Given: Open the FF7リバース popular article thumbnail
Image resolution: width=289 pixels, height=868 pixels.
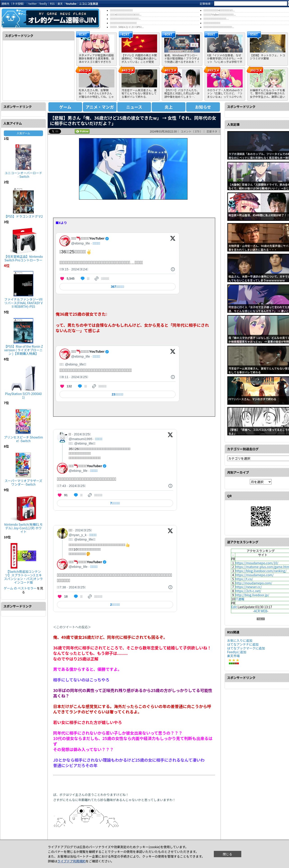Looking at the screenshot, I should coord(258,390).
